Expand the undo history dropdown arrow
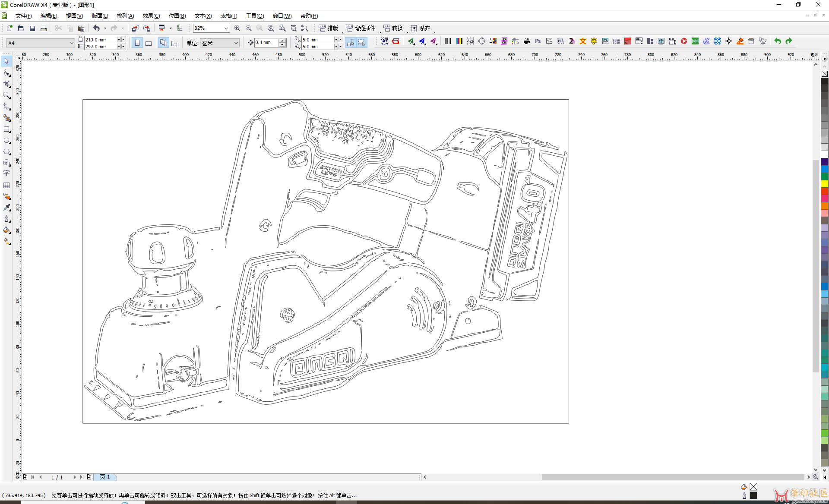This screenshot has height=504, width=829. [105, 28]
